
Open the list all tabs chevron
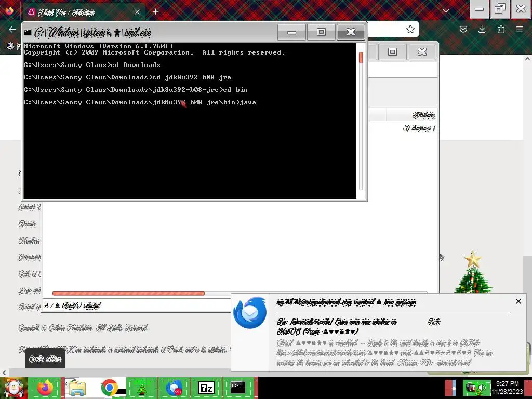[446, 11]
